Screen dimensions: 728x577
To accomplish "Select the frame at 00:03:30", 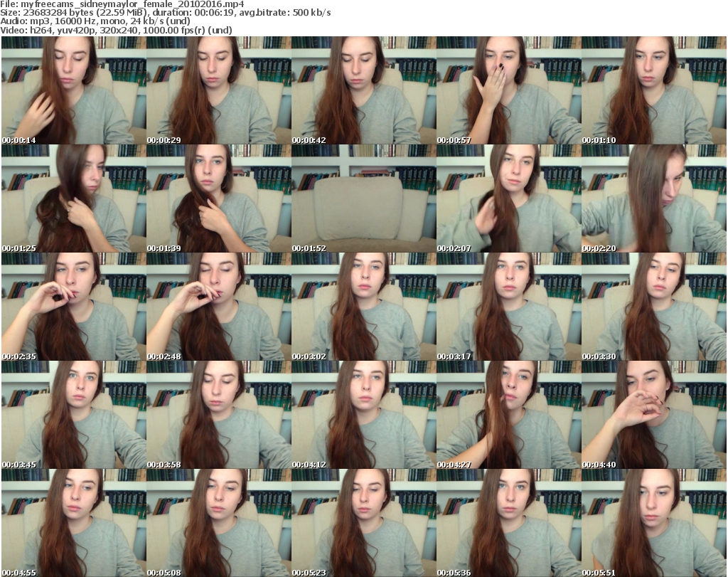I will pyautogui.click(x=654, y=307).
